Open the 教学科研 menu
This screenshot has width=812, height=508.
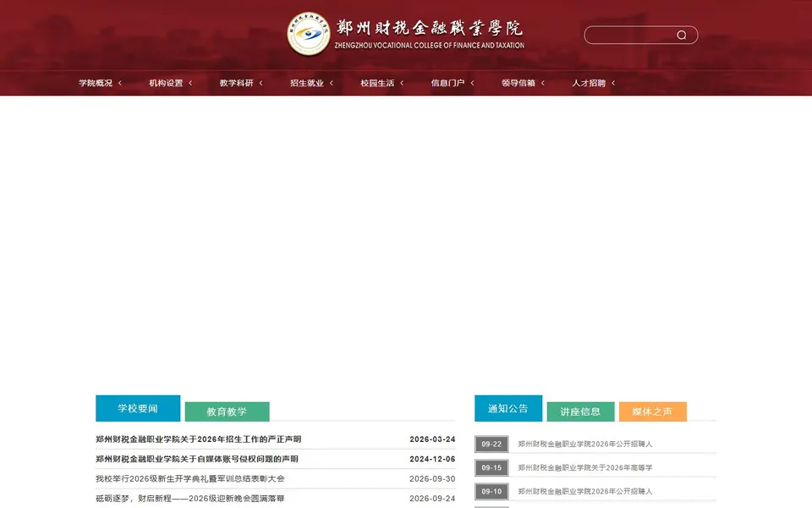click(x=236, y=83)
